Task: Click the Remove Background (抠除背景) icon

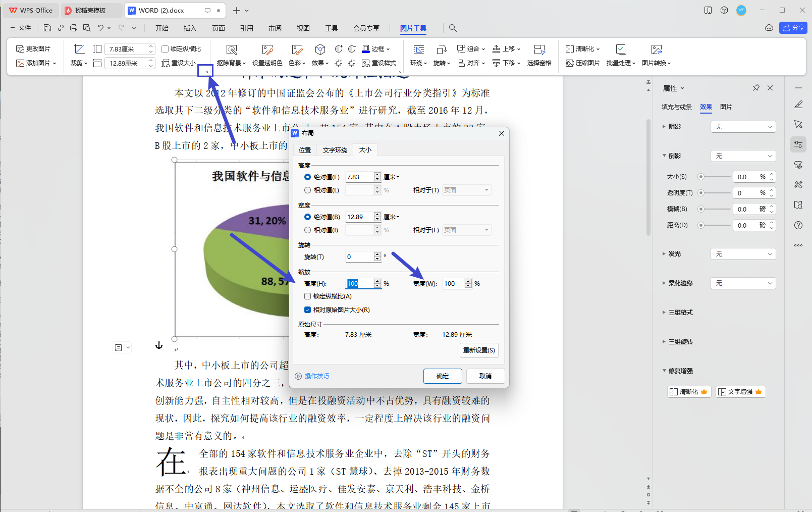Action: [232, 49]
